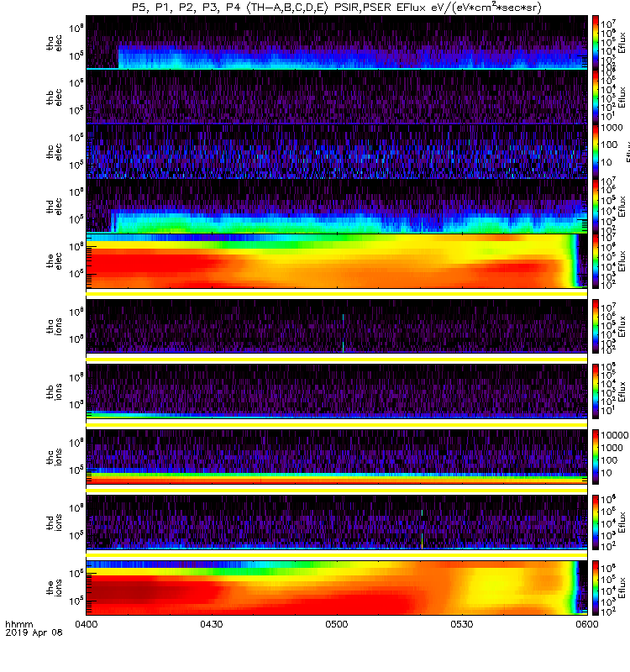Image resolution: width=630 pixels, height=672 pixels.
Task: Click the 'thd elec' axis label
Action: pyautogui.click(x=54, y=207)
